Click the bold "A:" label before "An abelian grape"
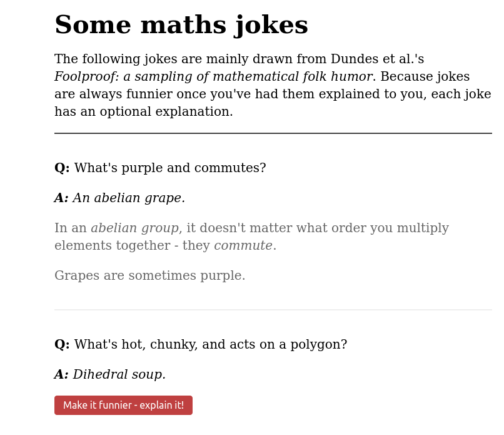Image resolution: width=504 pixels, height=435 pixels. [61, 198]
